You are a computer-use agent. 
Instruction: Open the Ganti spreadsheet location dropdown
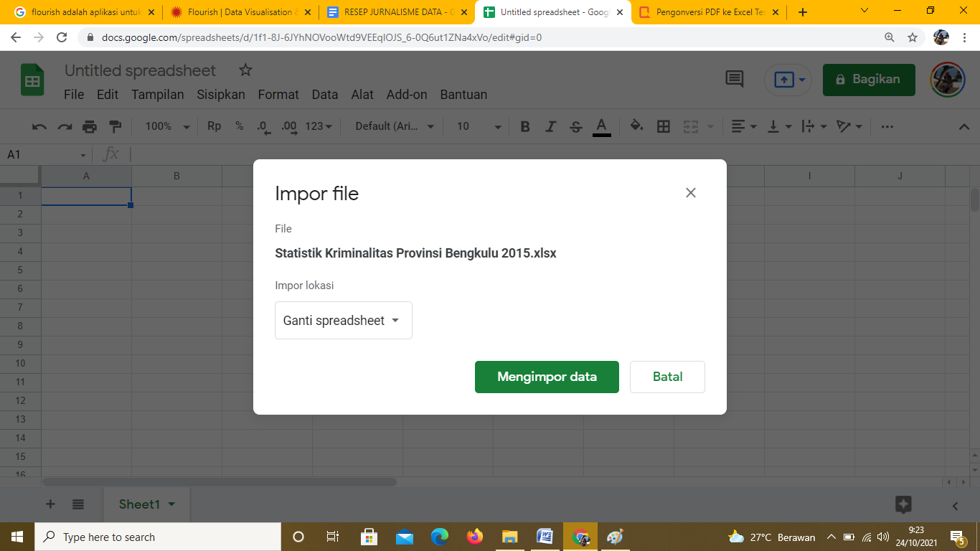coord(343,321)
